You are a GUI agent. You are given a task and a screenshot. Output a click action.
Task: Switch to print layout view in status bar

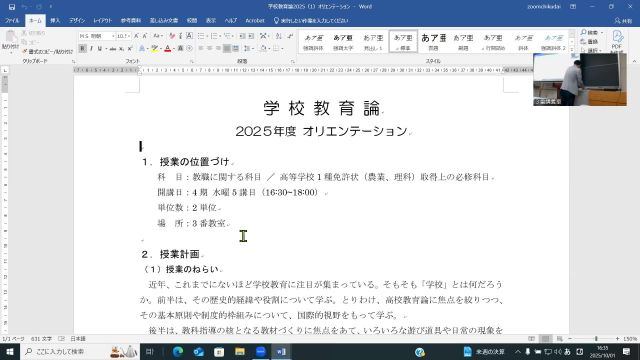click(x=545, y=339)
